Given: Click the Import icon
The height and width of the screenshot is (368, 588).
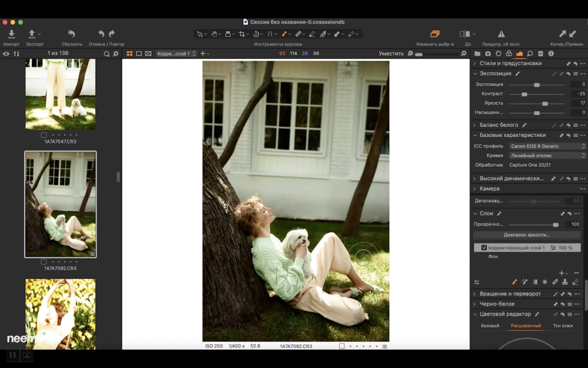Looking at the screenshot, I should tap(11, 34).
